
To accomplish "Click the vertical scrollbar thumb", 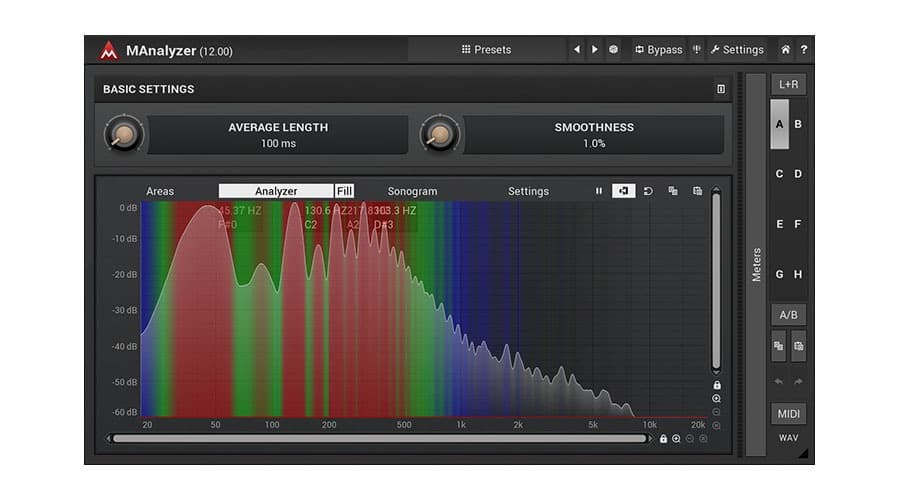I will click(x=716, y=281).
